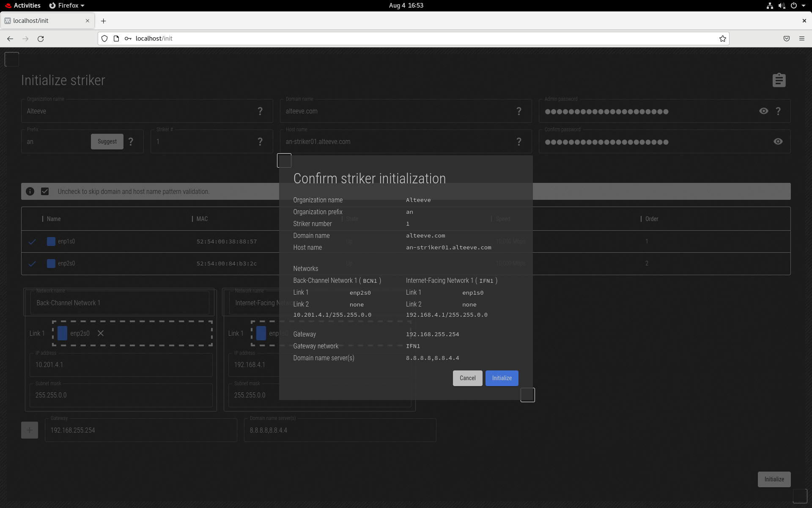
Task: Click enp2s0 chip in Link 1 dropzone
Action: click(x=74, y=333)
